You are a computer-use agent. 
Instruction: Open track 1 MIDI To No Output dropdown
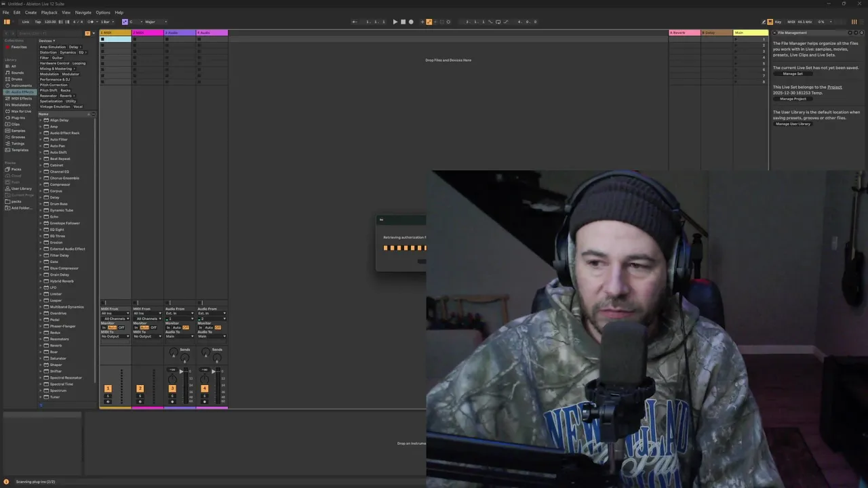click(x=115, y=336)
